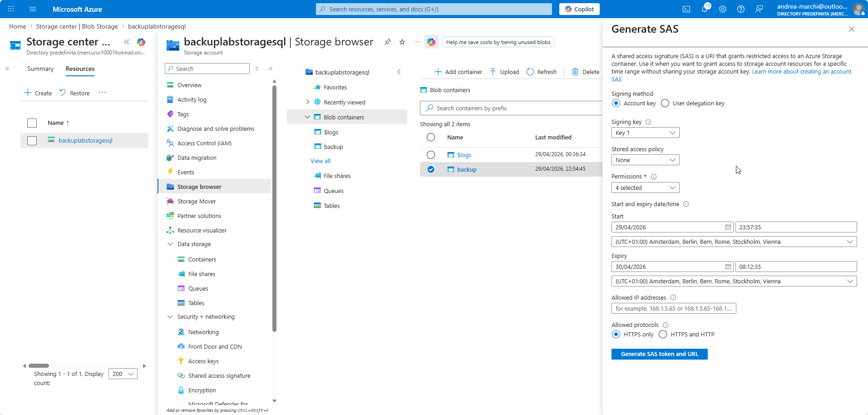Select User delegation key signing method

pyautogui.click(x=666, y=104)
